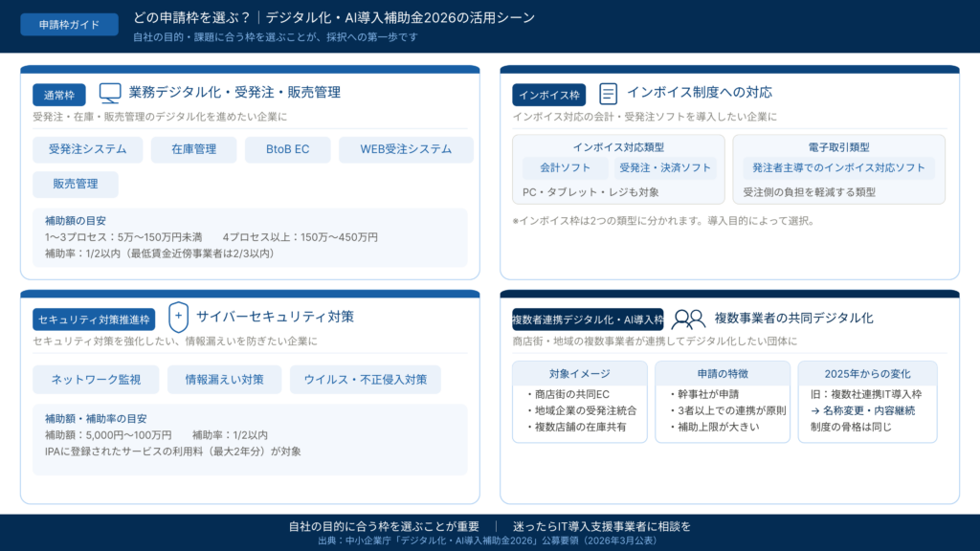Open the 2025年からの変化 card heading

click(x=867, y=373)
